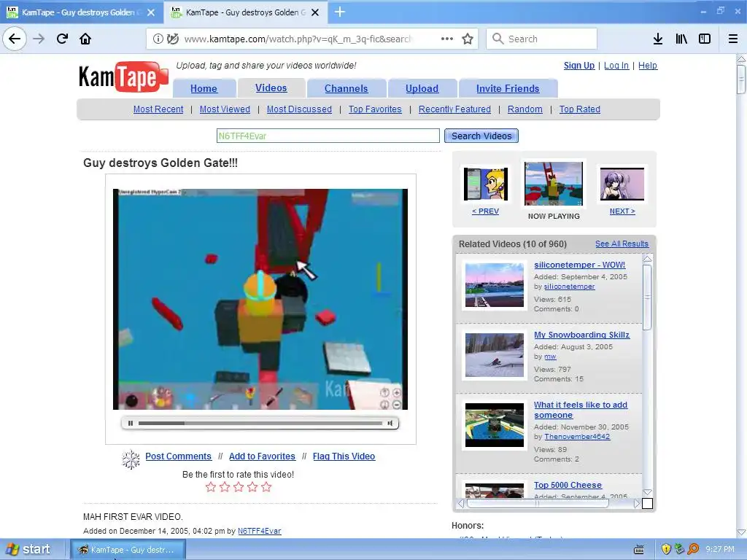Open the Videos tab
The image size is (747, 560).
click(271, 87)
